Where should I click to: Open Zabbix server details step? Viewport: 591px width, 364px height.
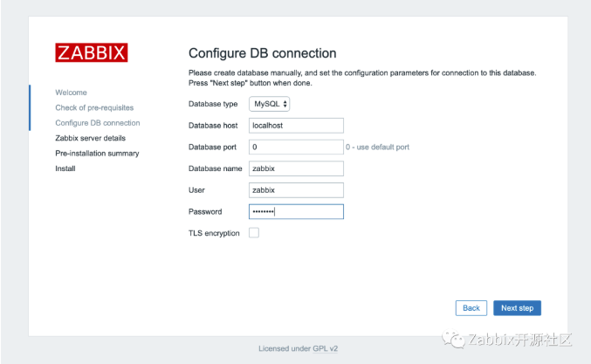click(90, 138)
